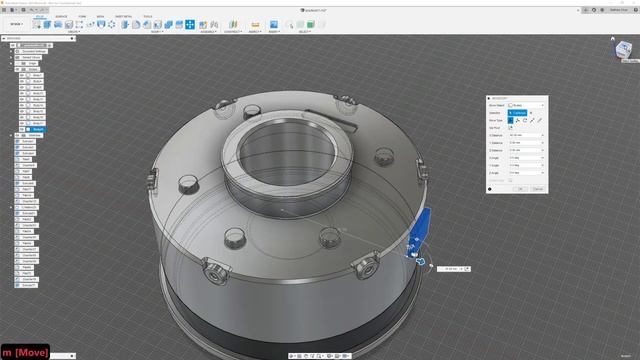Select the Extrude tool icon
Viewport: 640px width, 360px height.
(x=47, y=24)
